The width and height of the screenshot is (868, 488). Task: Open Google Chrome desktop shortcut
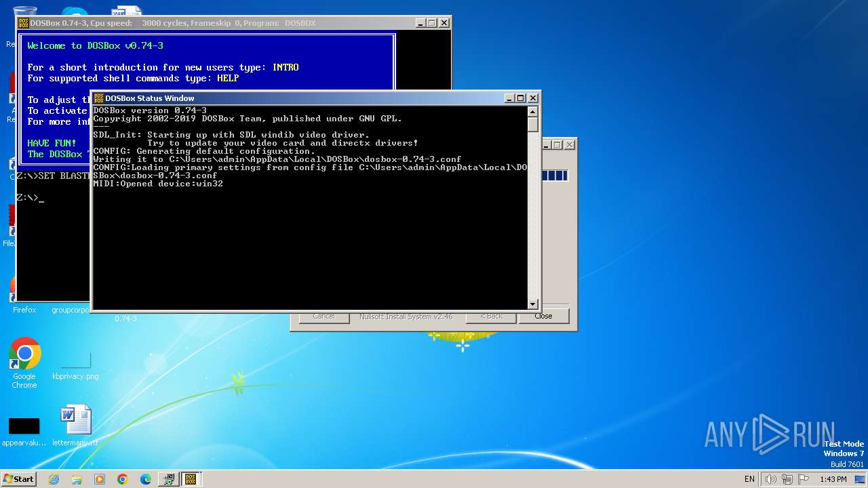[x=24, y=364]
